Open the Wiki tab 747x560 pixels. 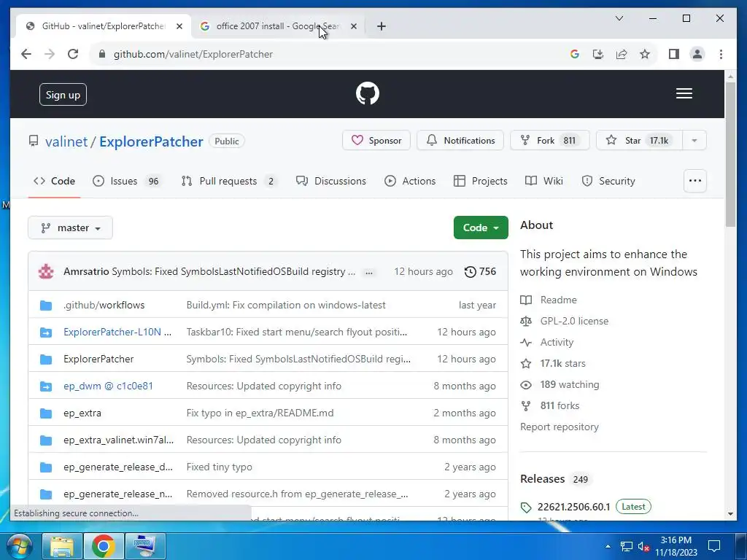pyautogui.click(x=544, y=181)
